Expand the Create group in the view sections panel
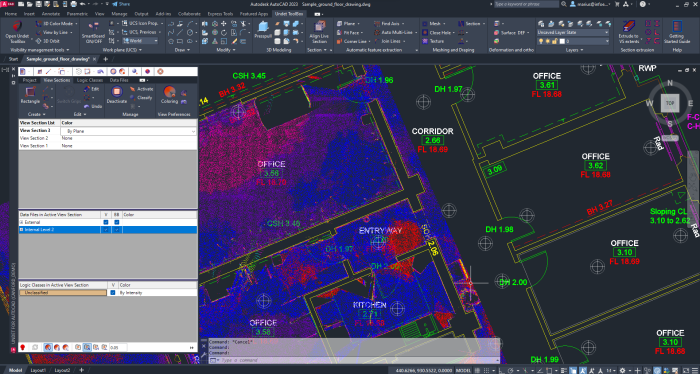Image resolution: width=700 pixels, height=374 pixels. point(36,114)
